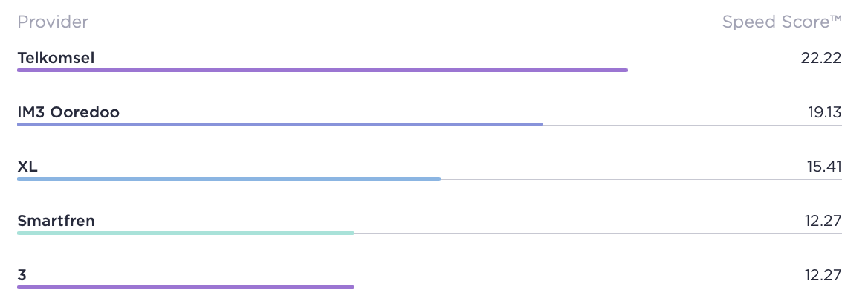Click the IM3 Ooredoo speed bar
The height and width of the screenshot is (307, 868).
(x=280, y=125)
